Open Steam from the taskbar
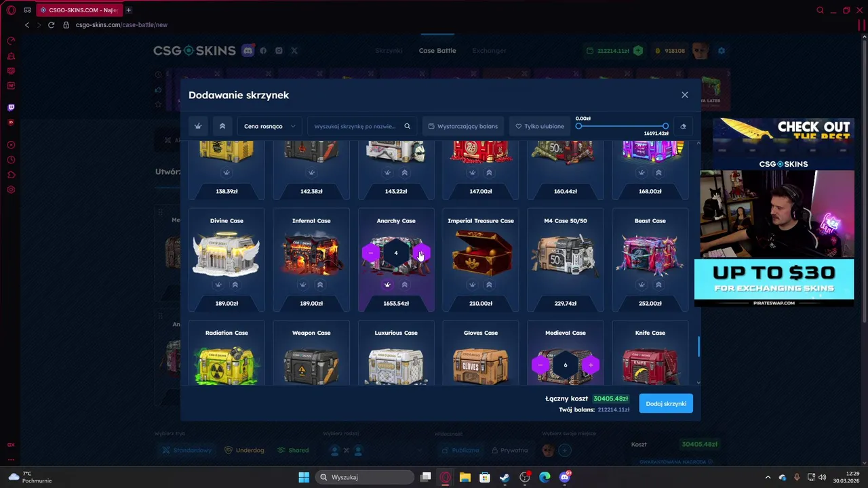Viewport: 868px width, 488px height. point(505,477)
